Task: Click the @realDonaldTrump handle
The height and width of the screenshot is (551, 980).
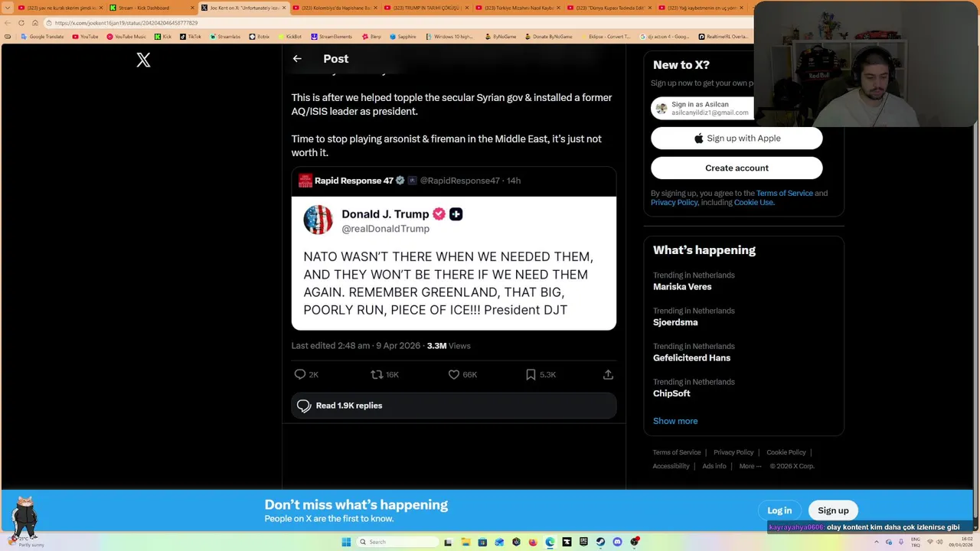Action: 385,229
